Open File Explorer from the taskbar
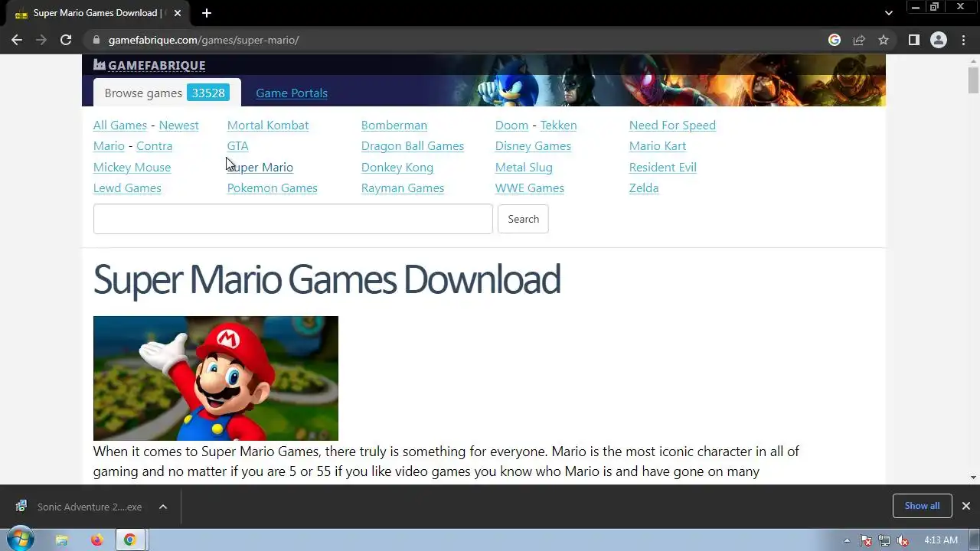Screen dimensions: 980x551 pos(62,540)
